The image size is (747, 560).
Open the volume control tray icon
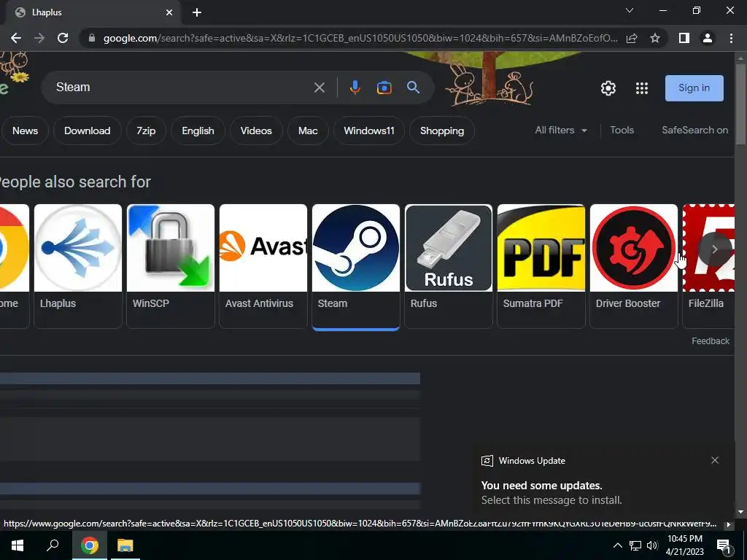click(652, 545)
